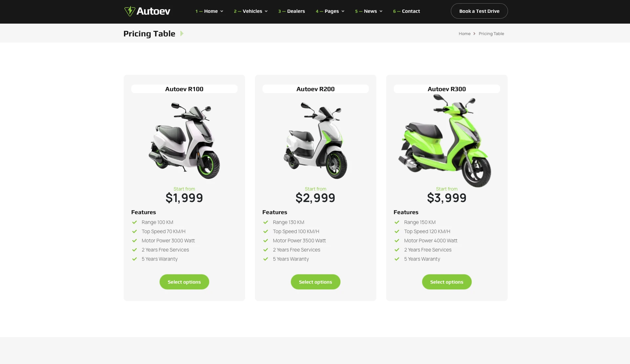Screen dimensions: 630x364
Task: Click the Book a Test Drive button
Action: point(479,11)
